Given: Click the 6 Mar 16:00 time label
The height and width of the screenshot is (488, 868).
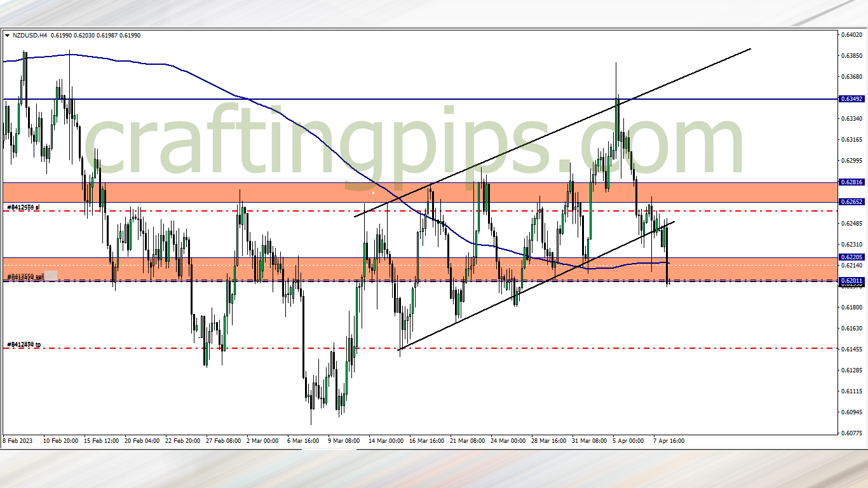Looking at the screenshot, I should (303, 440).
